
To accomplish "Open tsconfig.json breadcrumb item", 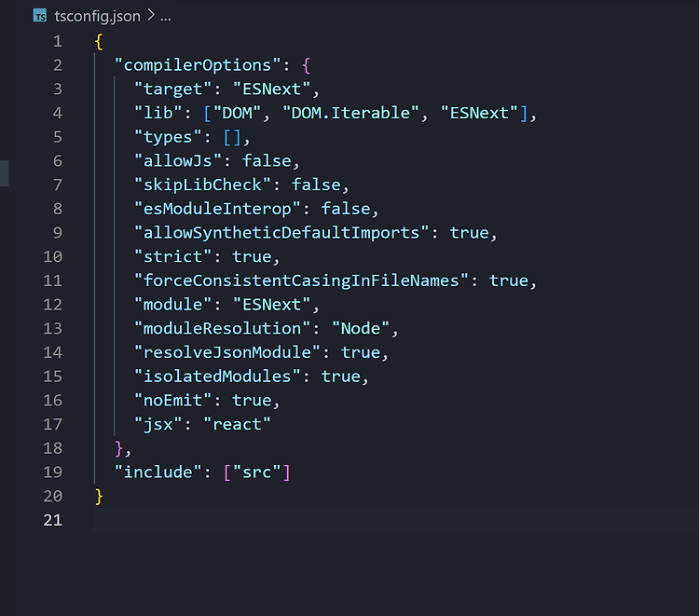I will click(97, 17).
